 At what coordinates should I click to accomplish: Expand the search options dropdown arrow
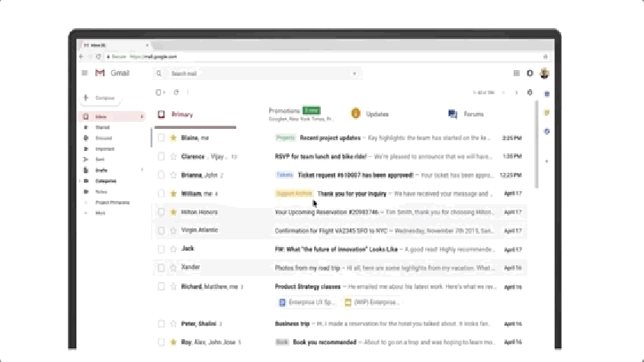[x=354, y=74]
